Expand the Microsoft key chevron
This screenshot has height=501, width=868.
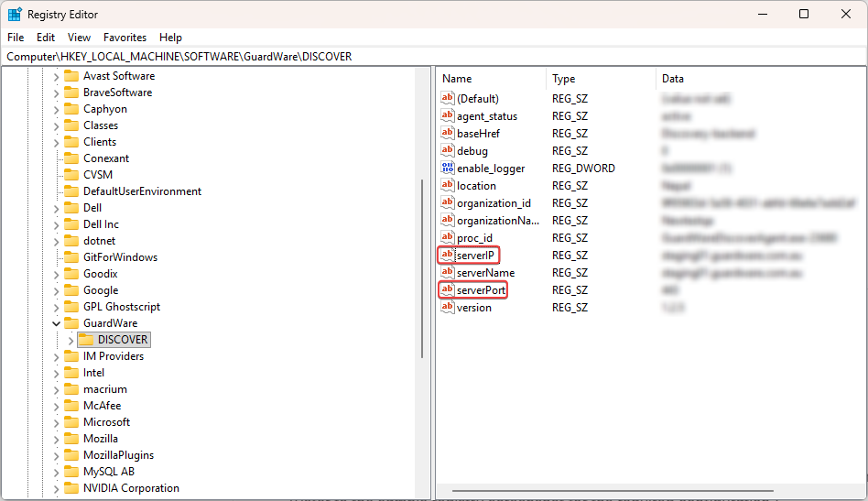click(56, 422)
